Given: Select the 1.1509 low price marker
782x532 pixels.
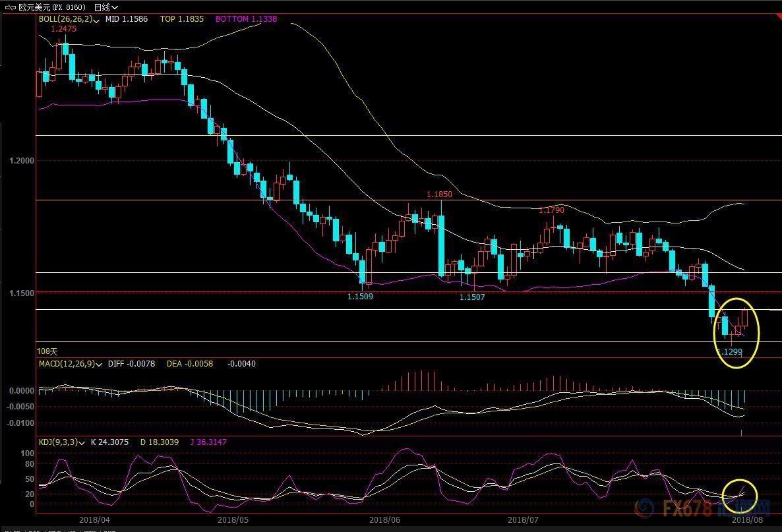Looking at the screenshot, I should point(361,297).
